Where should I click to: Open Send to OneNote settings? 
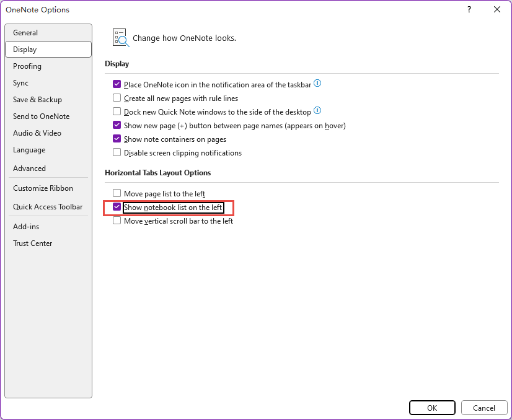pos(48,116)
